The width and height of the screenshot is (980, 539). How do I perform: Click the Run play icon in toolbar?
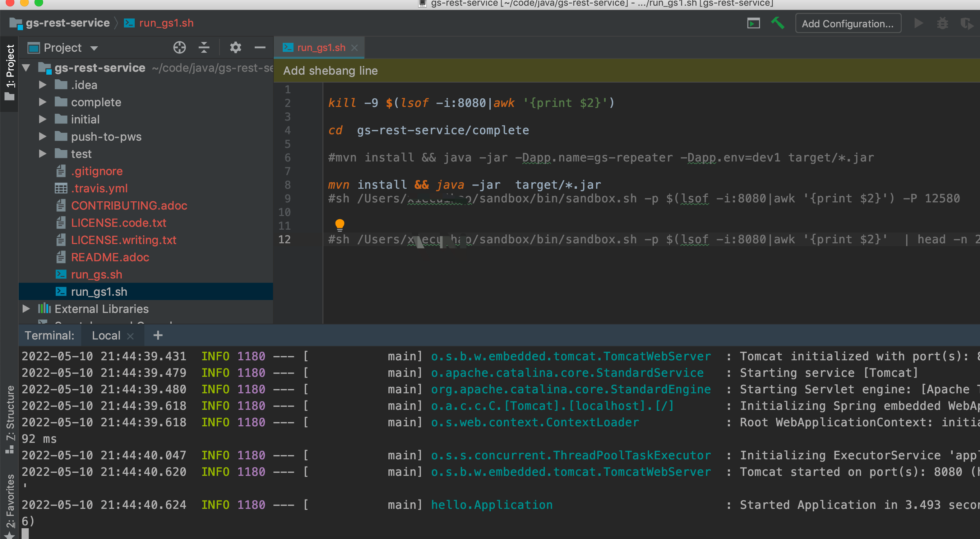[918, 24]
